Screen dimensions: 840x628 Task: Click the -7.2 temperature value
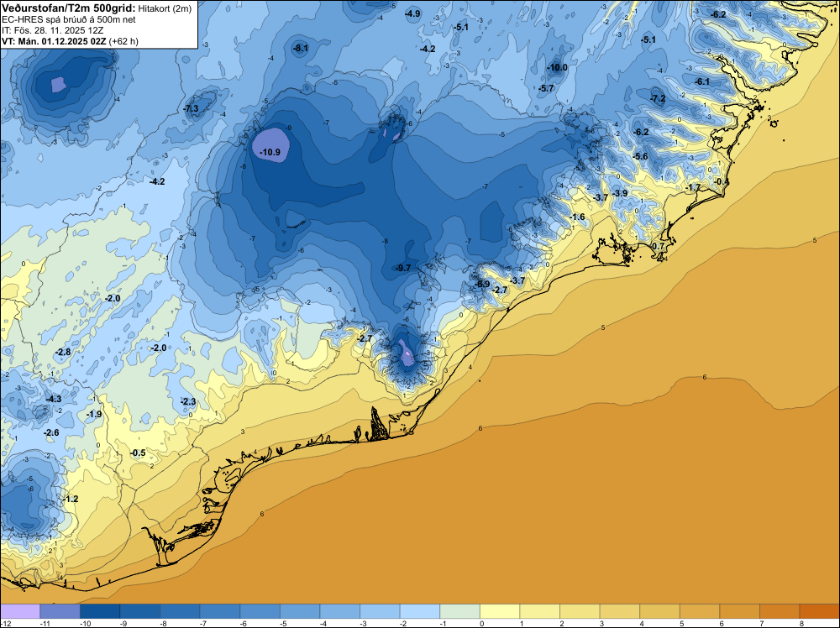(658, 98)
